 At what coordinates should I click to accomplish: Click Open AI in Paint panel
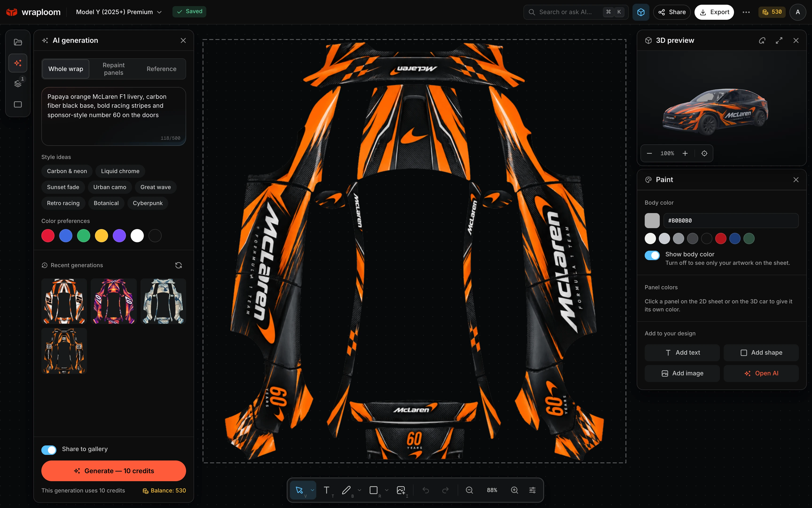(761, 374)
